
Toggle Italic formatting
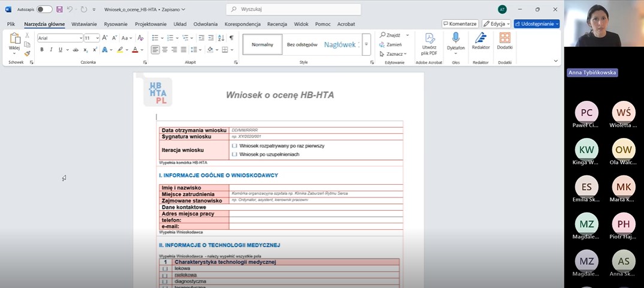[x=51, y=50]
